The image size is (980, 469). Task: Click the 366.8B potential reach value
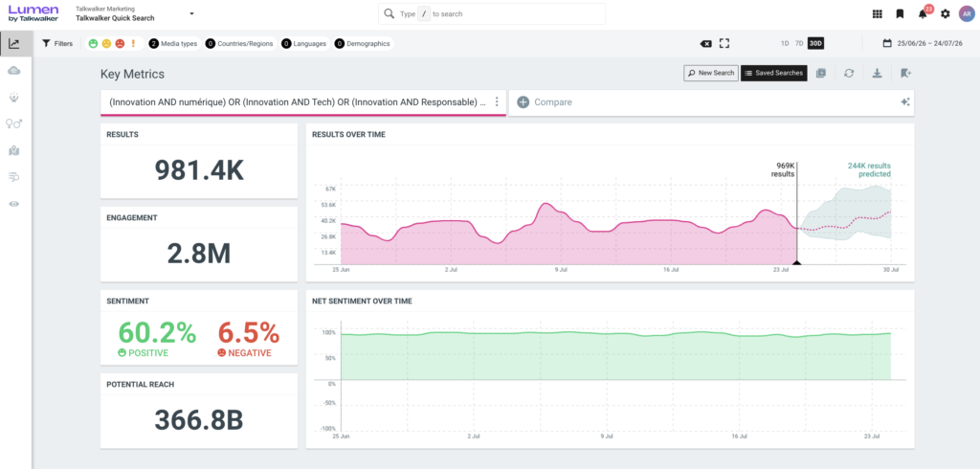tap(199, 420)
